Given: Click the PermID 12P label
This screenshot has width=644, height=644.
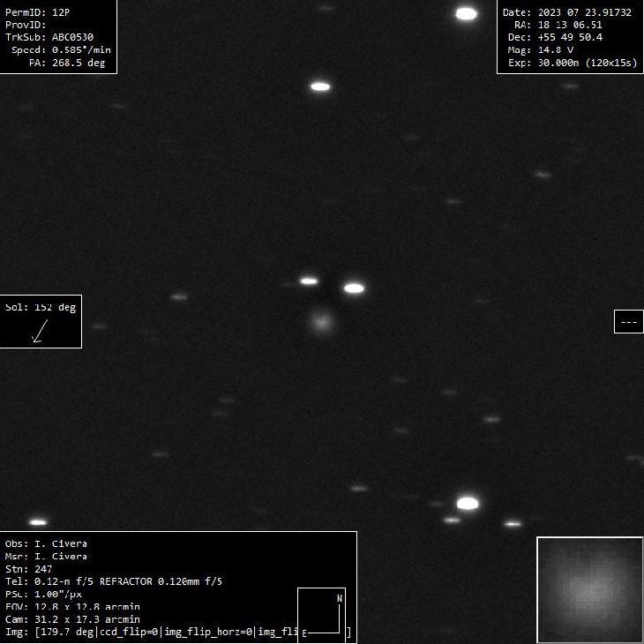Looking at the screenshot, I should tap(38, 13).
